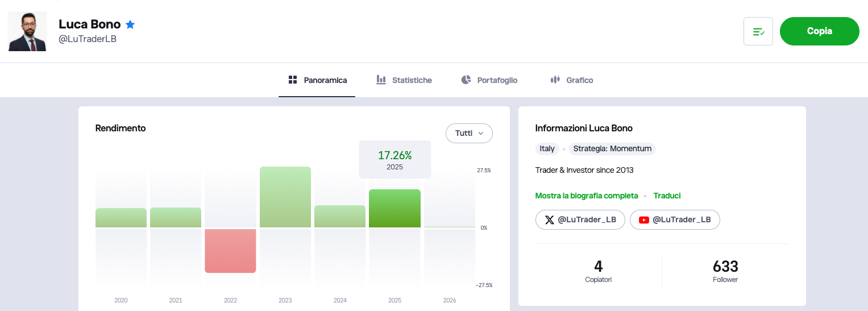The width and height of the screenshot is (868, 311).
Task: Open the Statistiche tab
Action: 404,80
